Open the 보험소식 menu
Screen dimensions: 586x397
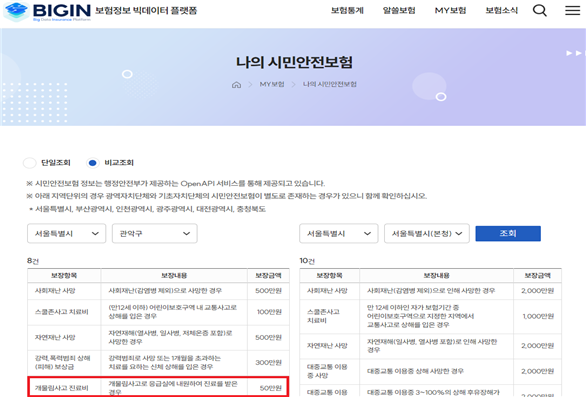pos(502,10)
